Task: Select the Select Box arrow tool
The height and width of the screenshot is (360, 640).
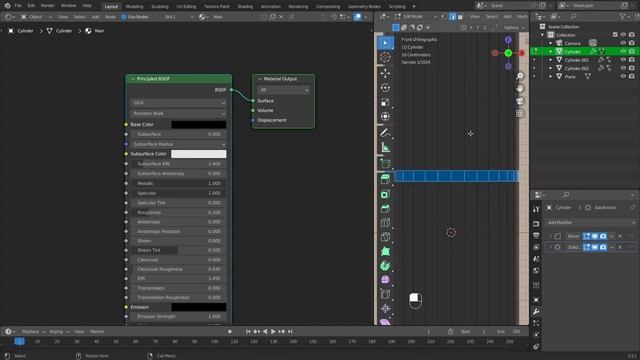Action: tap(385, 42)
